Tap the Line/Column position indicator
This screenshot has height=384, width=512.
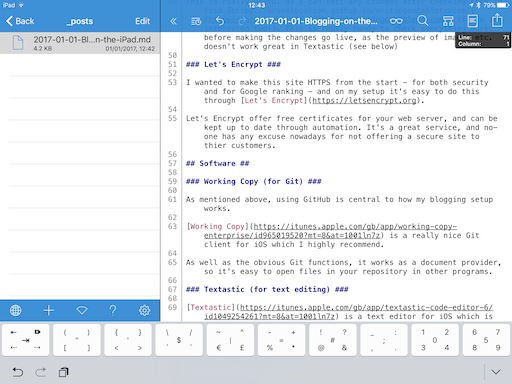[483, 40]
